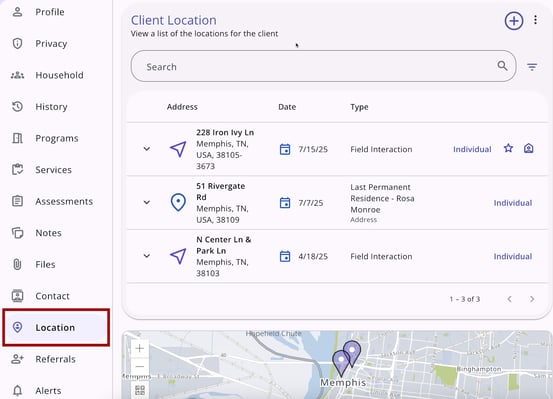Click the 4/18/25 date value

[x=313, y=256]
